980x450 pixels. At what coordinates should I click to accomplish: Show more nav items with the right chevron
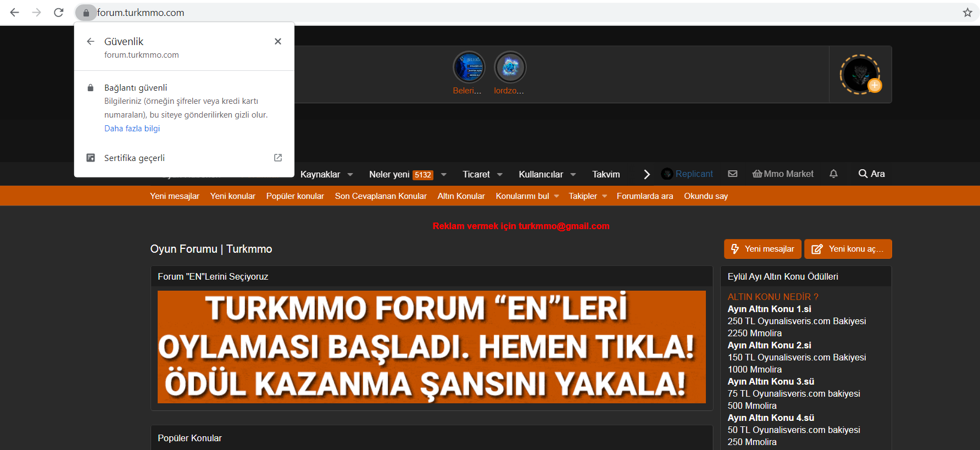[x=647, y=174]
